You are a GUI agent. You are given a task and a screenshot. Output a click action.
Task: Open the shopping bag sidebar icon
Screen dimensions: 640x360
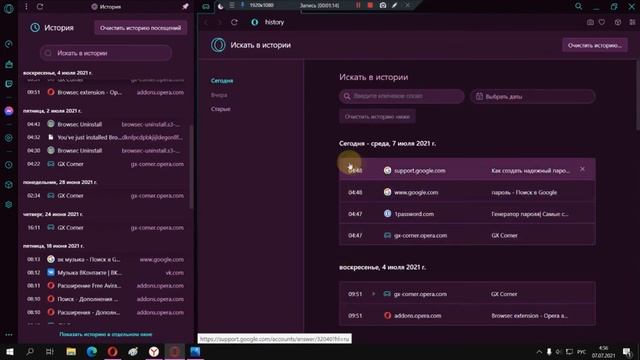(x=9, y=64)
